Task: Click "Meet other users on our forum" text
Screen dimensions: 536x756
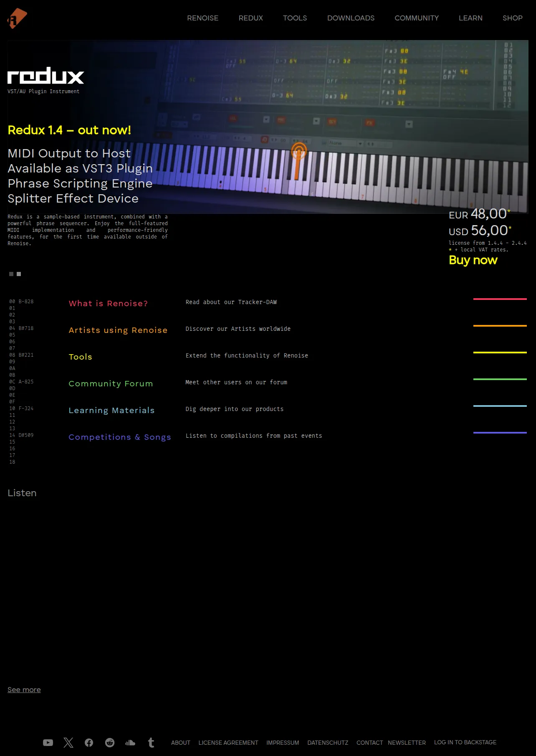Action: pyautogui.click(x=237, y=382)
